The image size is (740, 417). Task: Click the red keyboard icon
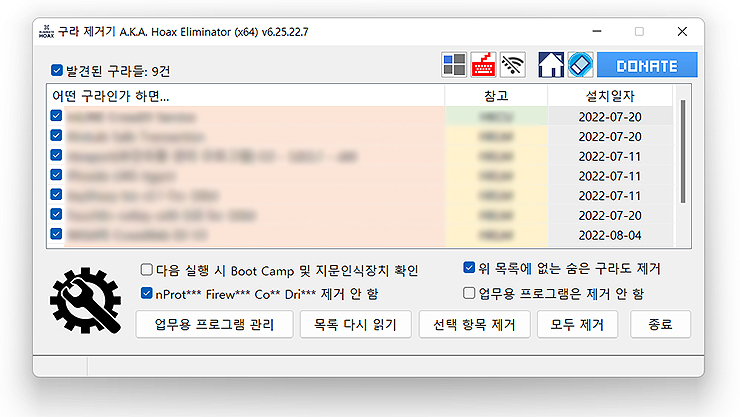(x=483, y=65)
